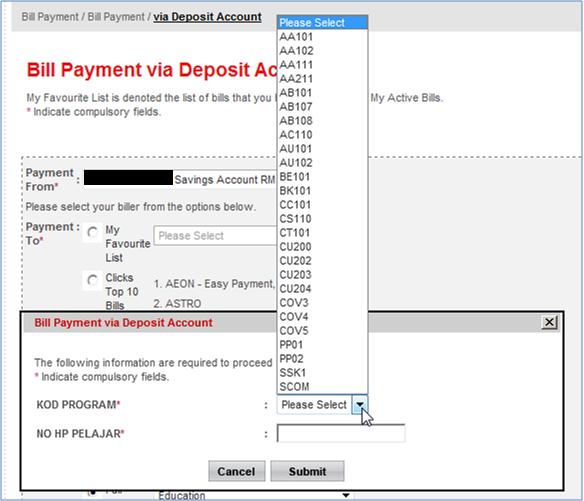Select the Clicks Top 10 Bills radio button

92,280
